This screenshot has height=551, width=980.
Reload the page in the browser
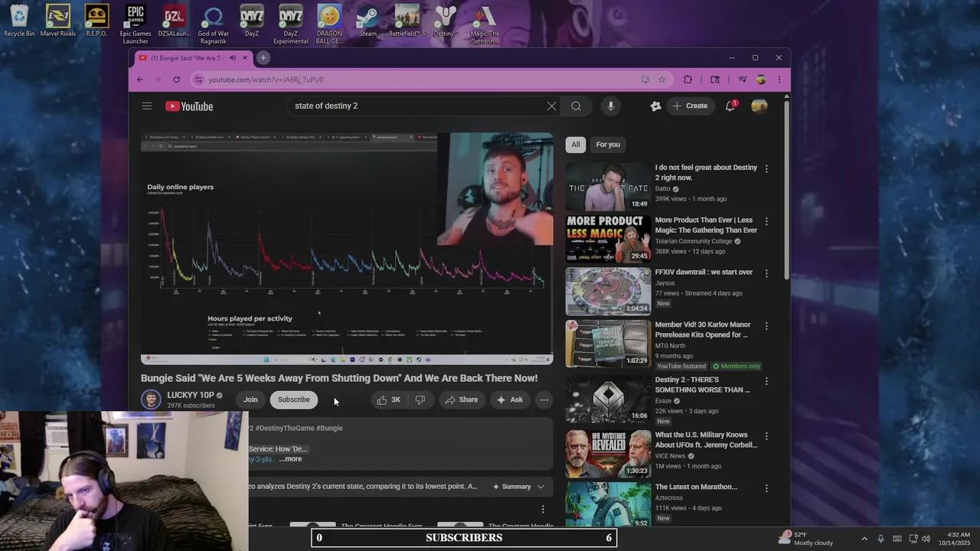tap(177, 80)
